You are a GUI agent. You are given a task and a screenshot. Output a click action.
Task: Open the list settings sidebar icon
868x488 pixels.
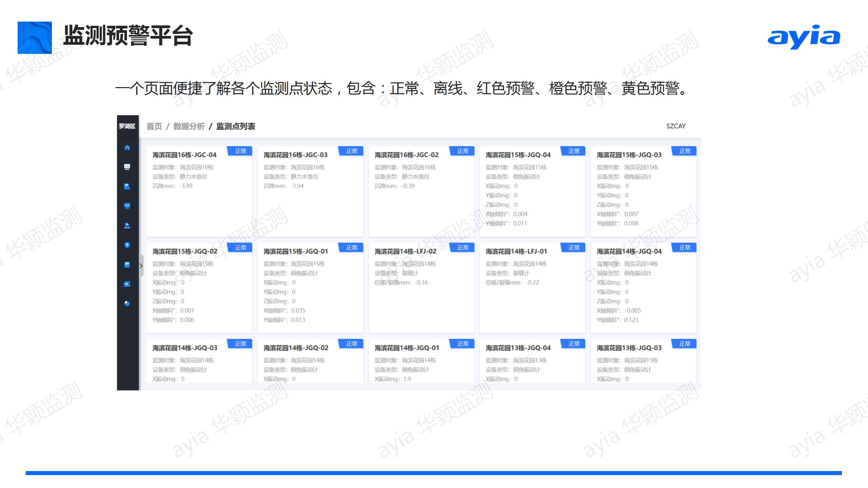(127, 284)
